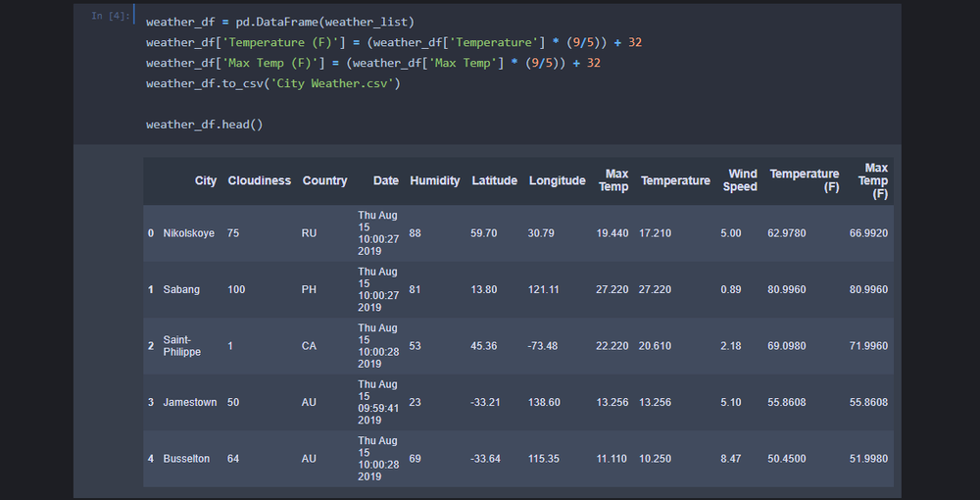Screen dimensions: 980x500
Task: Click wind speed value 8.47
Action: tap(731, 458)
